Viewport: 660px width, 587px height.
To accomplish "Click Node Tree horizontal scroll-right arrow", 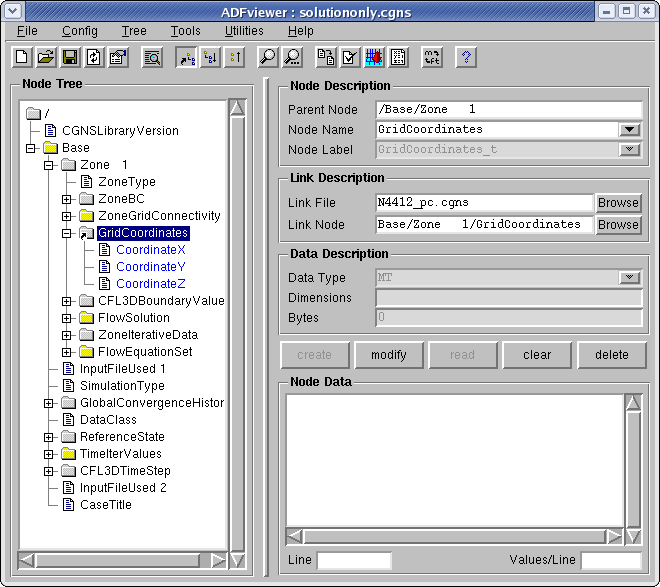I will (x=218, y=560).
